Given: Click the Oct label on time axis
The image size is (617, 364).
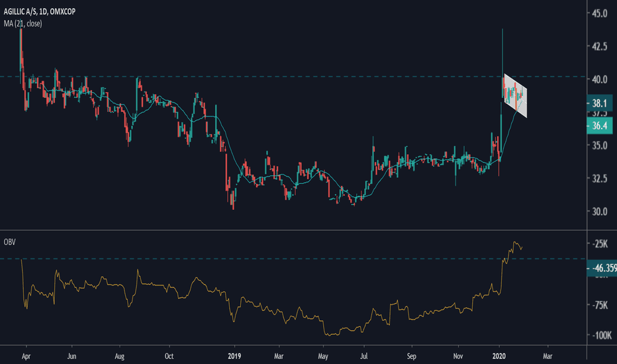Looking at the screenshot, I should pos(169,356).
